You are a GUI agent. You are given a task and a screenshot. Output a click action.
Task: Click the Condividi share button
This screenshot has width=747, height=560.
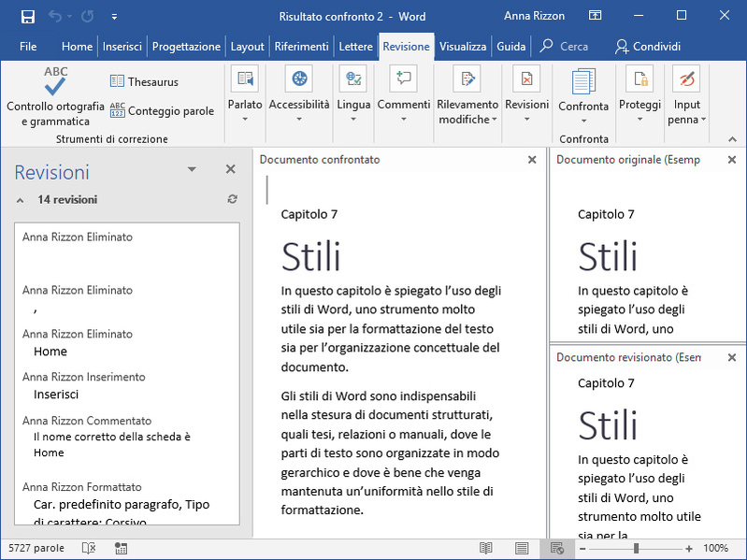648,46
